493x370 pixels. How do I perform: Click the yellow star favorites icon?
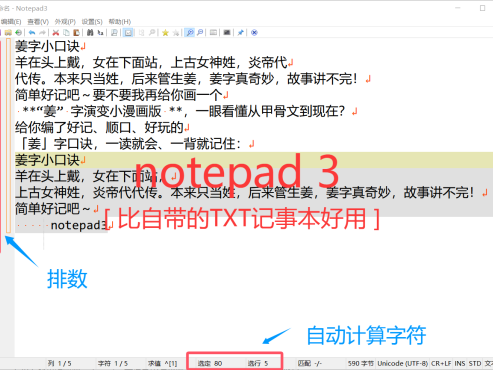(165, 33)
